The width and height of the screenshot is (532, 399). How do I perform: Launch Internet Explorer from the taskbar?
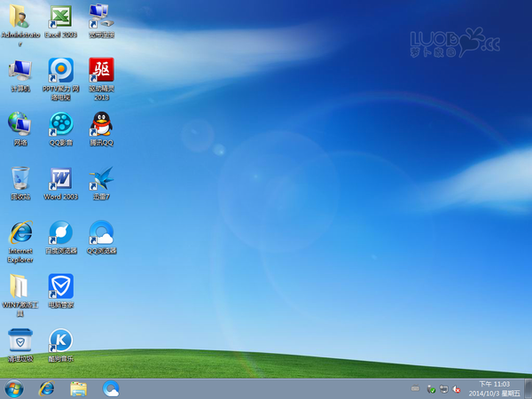(x=46, y=389)
